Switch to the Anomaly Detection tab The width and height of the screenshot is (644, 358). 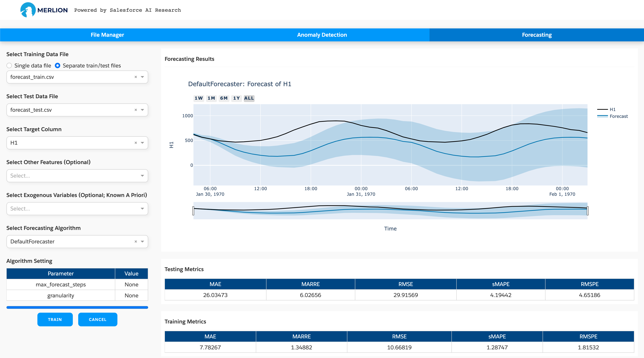click(x=322, y=34)
